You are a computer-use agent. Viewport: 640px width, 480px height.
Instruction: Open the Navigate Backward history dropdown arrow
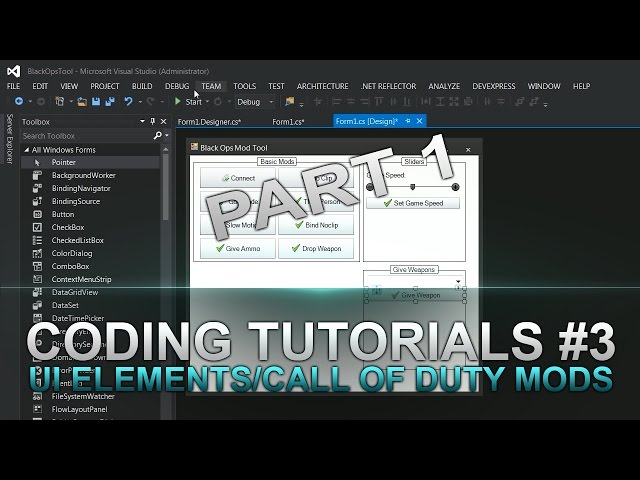pyautogui.click(x=30, y=102)
